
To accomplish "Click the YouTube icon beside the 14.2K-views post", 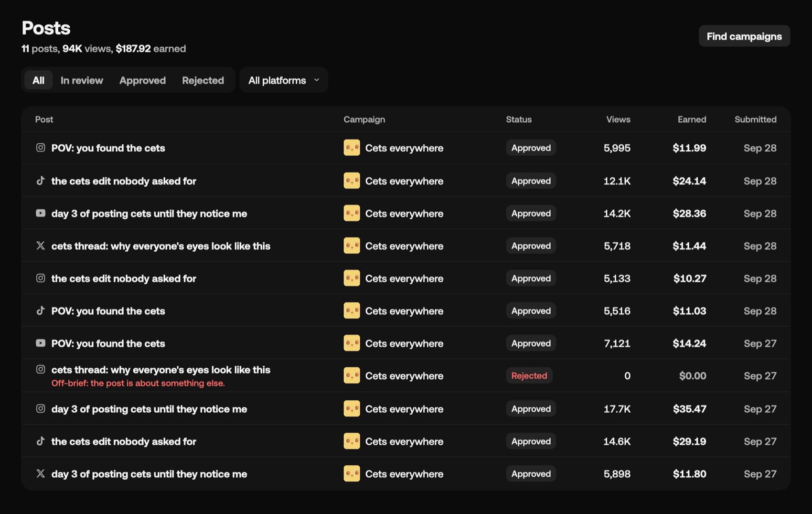I will pyautogui.click(x=41, y=213).
